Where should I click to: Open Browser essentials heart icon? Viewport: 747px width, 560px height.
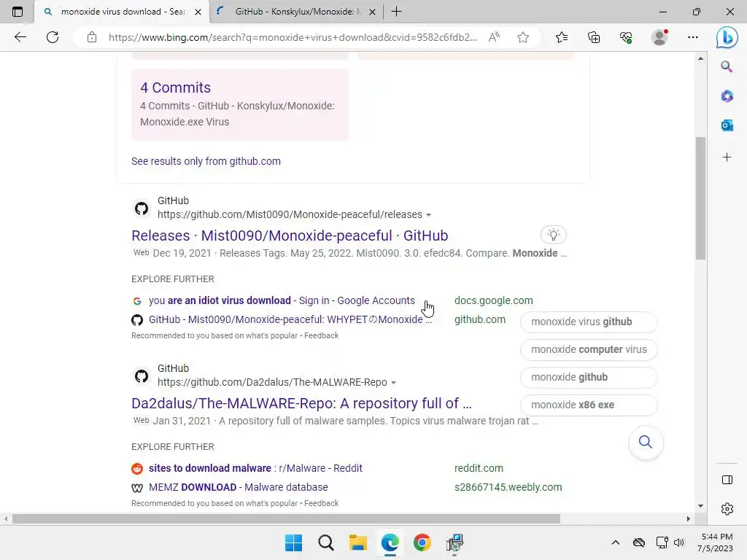click(626, 37)
